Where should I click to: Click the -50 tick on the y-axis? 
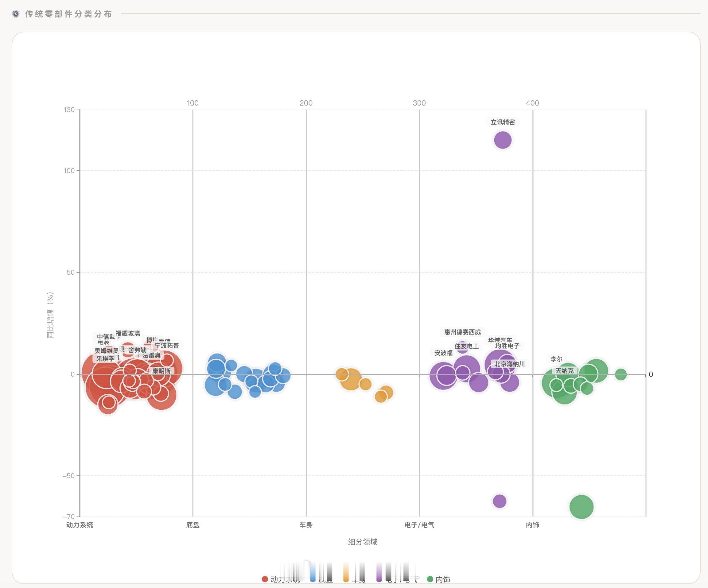pyautogui.click(x=68, y=475)
